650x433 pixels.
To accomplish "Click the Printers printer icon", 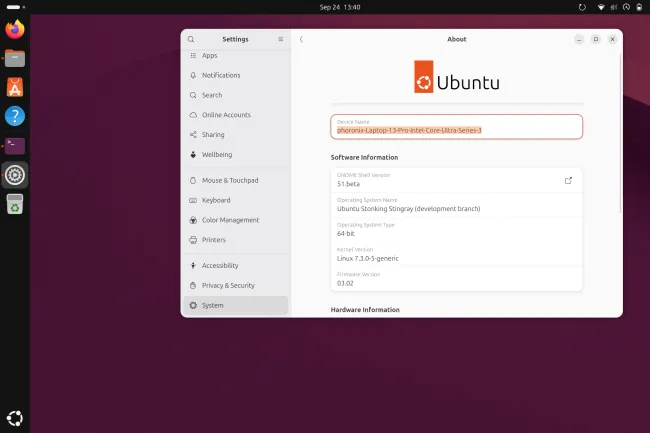I will [x=193, y=239].
